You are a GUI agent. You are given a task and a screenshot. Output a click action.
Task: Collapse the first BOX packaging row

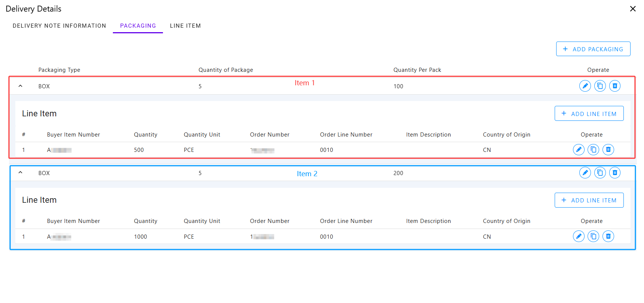point(21,86)
